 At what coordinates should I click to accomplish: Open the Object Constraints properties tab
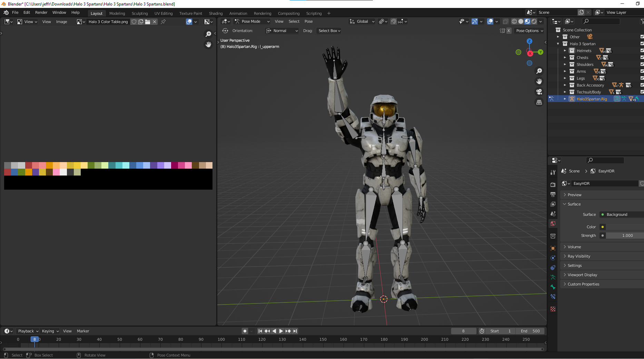click(553, 268)
